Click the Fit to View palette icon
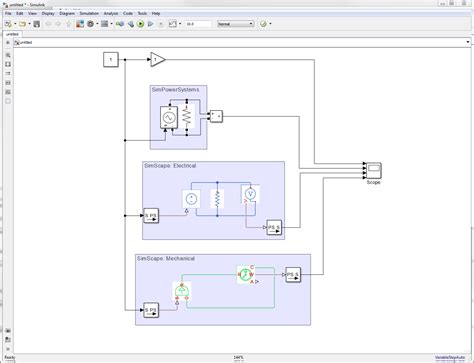Screen dimensions: 474x363 coord(8,64)
